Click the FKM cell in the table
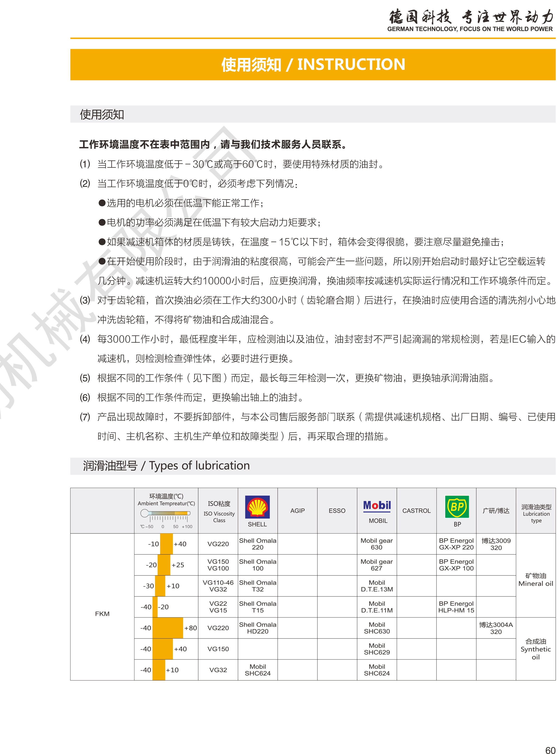 click(x=102, y=614)
